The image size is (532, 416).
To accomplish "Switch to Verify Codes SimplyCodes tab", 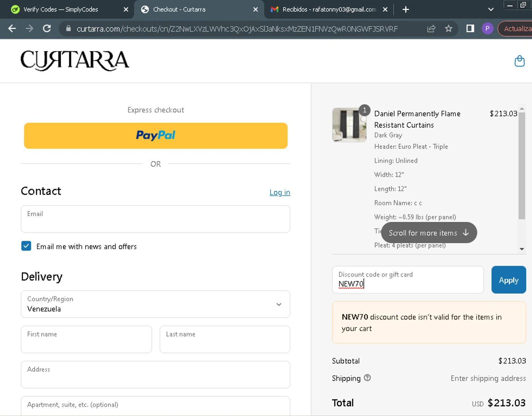I will 67,10.
